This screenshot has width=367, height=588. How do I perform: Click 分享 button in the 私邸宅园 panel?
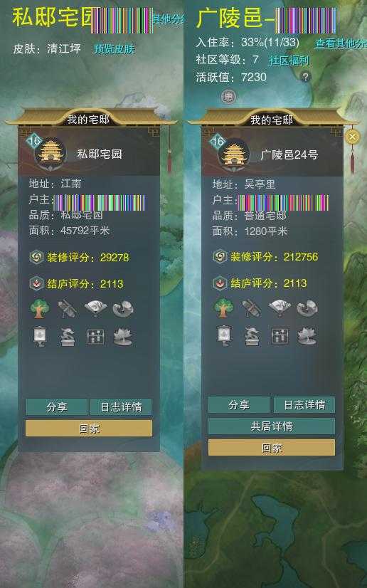[57, 407]
